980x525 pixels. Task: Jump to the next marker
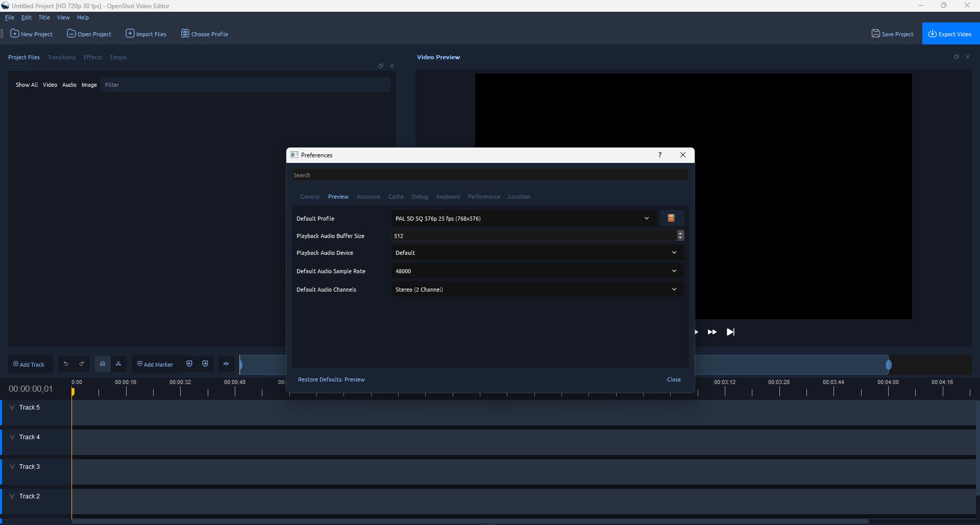(205, 364)
